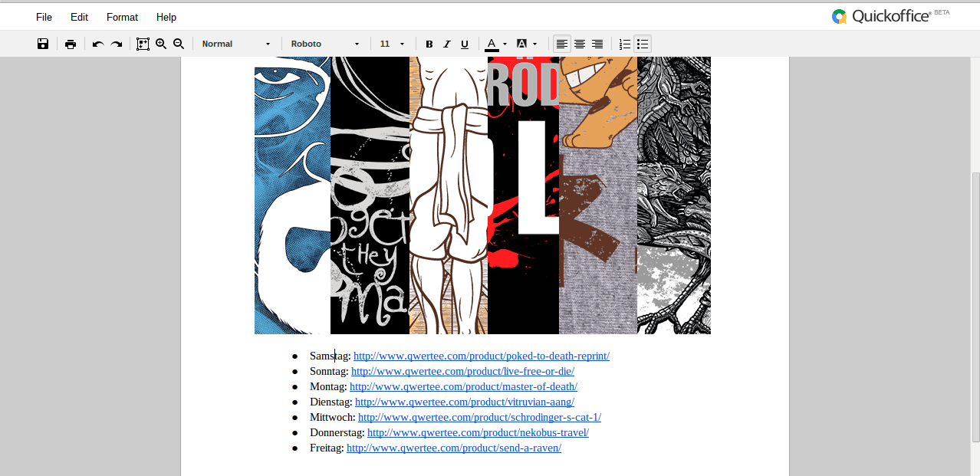The image size is (980, 476).
Task: Zoom out with the magnifier minus icon
Action: (x=179, y=44)
